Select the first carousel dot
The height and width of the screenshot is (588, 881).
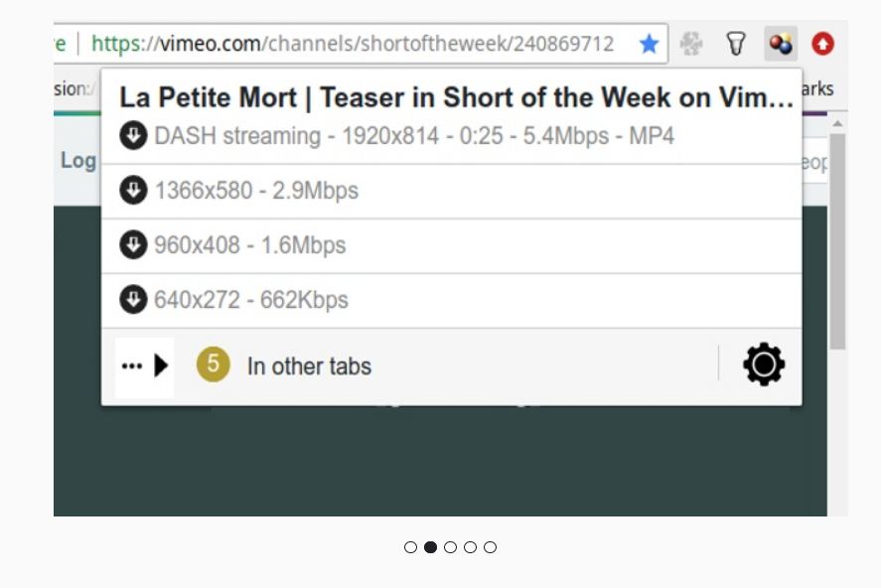(x=410, y=547)
